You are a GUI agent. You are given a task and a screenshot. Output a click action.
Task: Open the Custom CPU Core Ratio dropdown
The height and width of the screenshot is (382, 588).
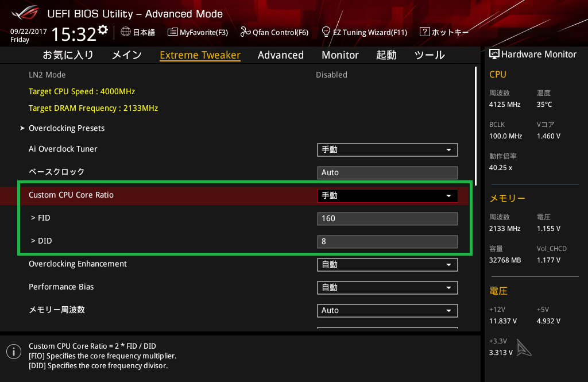click(387, 195)
